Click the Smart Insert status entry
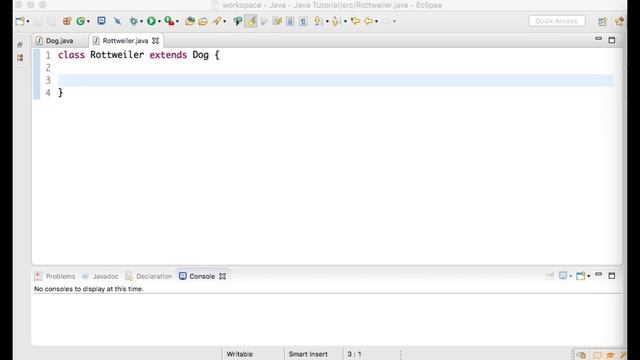 tap(308, 354)
